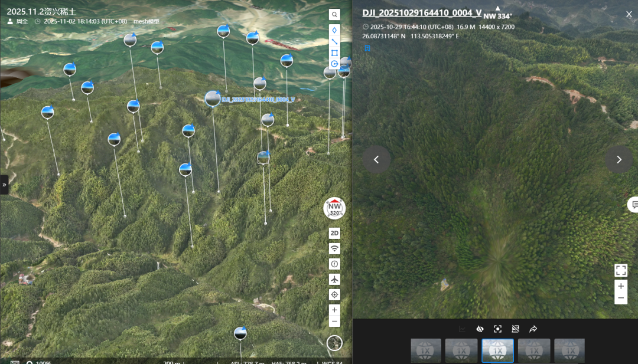Toggle the signal coverage layer
The width and height of the screenshot is (638, 364).
(x=334, y=248)
